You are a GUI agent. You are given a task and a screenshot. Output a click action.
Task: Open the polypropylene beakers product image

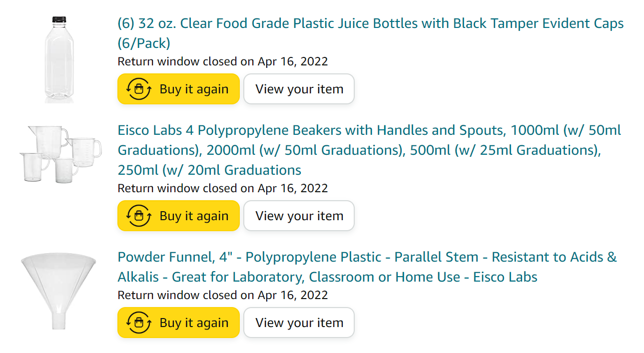tap(60, 154)
